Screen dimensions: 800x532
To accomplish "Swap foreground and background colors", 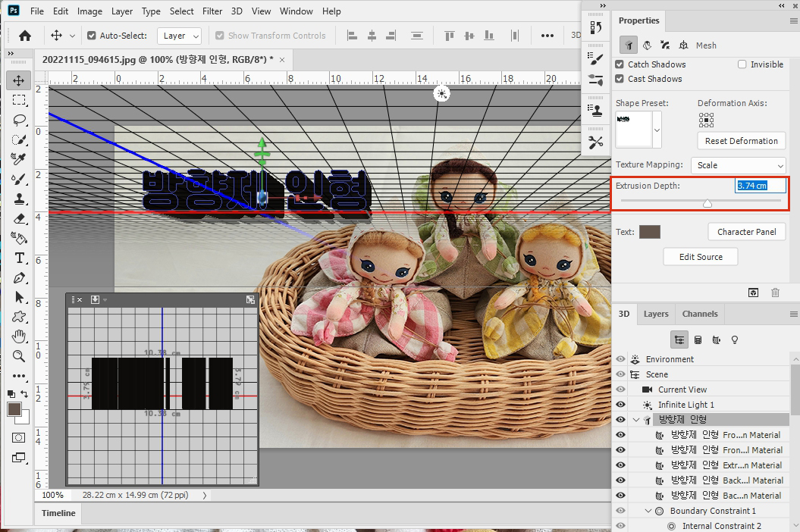I will tap(24, 394).
